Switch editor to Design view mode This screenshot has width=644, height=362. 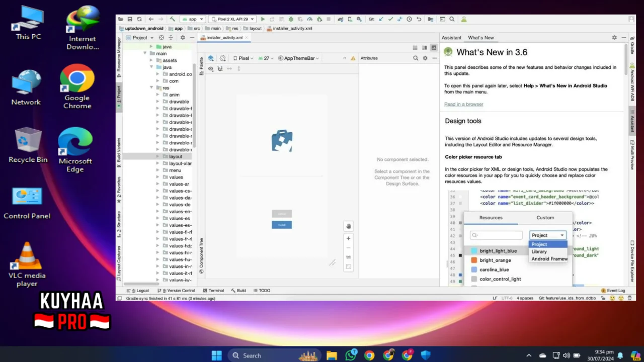pyautogui.click(x=433, y=48)
